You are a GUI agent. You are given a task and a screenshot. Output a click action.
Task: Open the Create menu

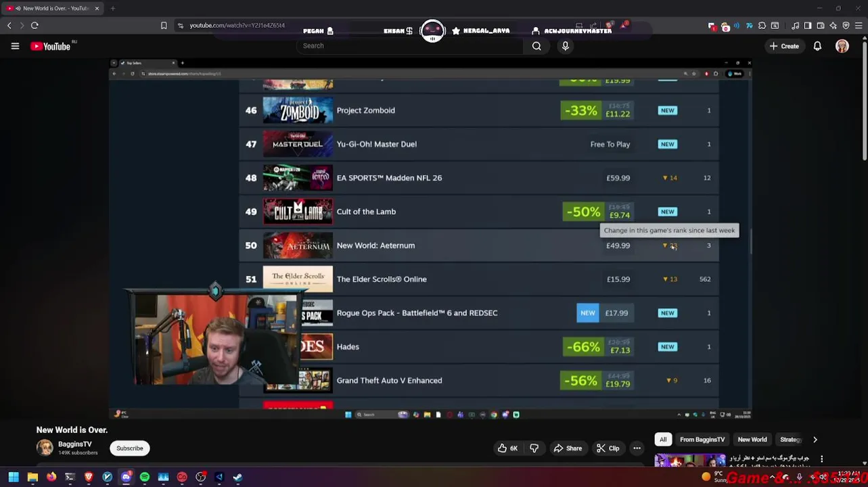pyautogui.click(x=784, y=46)
